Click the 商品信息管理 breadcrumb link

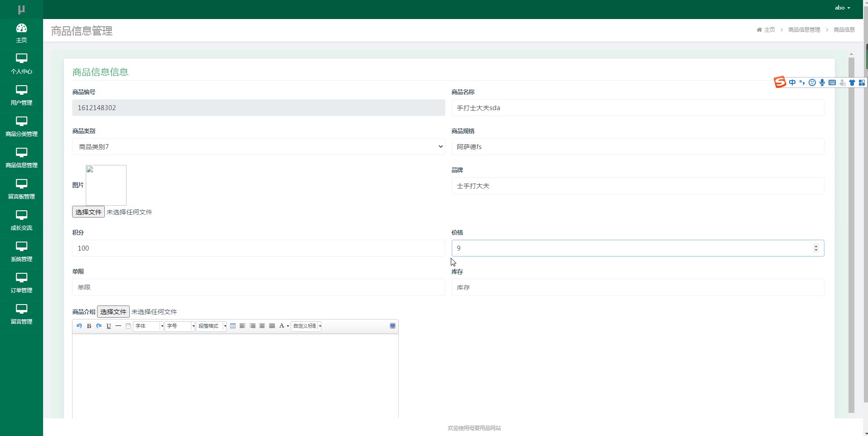(804, 30)
